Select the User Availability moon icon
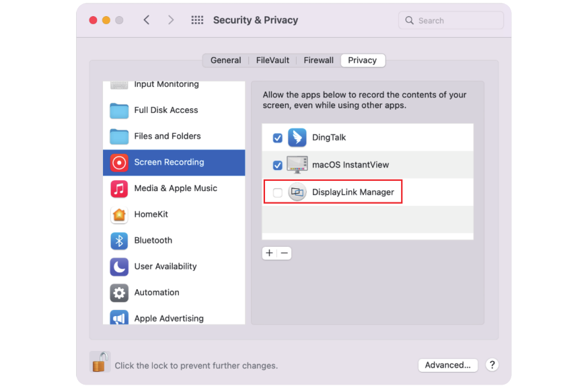 tap(119, 267)
